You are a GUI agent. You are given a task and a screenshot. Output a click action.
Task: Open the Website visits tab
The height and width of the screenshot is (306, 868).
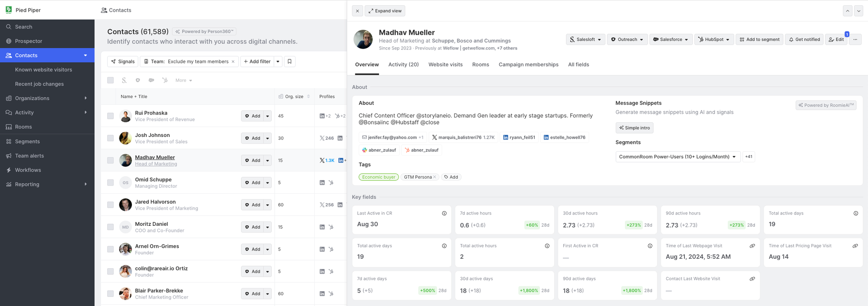pyautogui.click(x=445, y=65)
